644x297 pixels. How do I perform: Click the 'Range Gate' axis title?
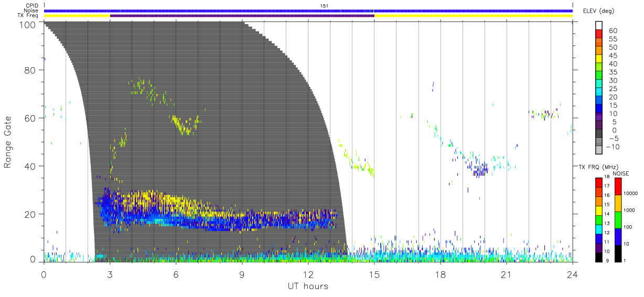click(8, 142)
